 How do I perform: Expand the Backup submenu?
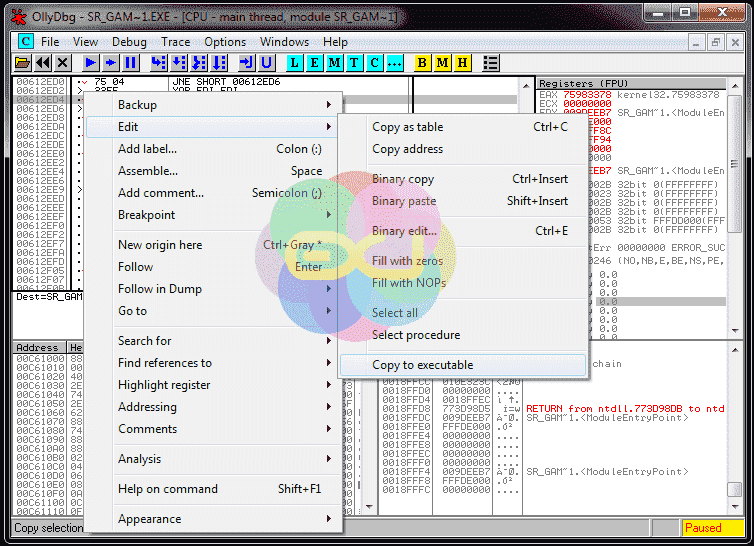tap(214, 105)
